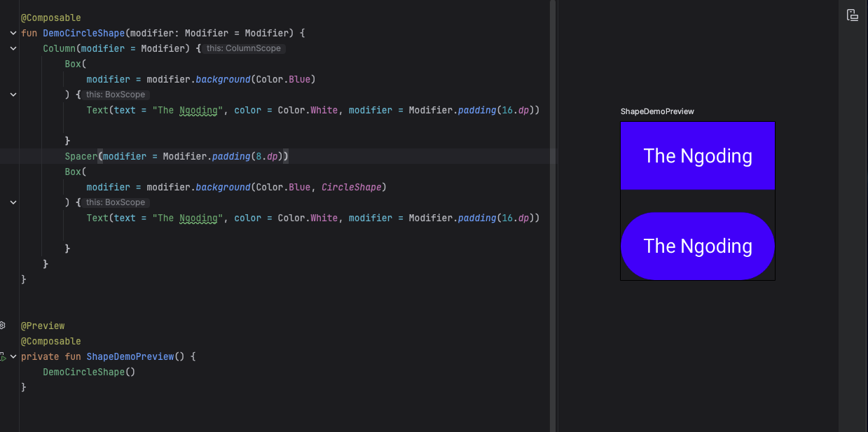Viewport: 868px width, 432px height.
Task: Click the @Preview annotation text
Action: (43, 326)
